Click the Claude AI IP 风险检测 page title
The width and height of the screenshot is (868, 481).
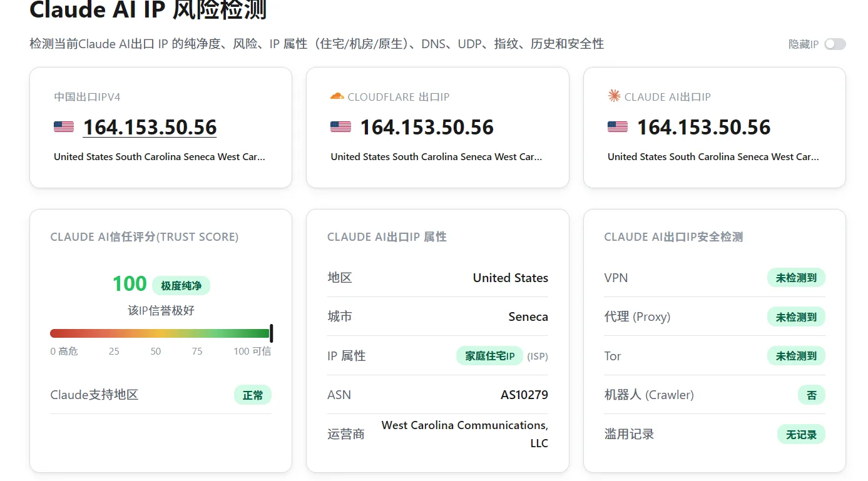(x=148, y=9)
